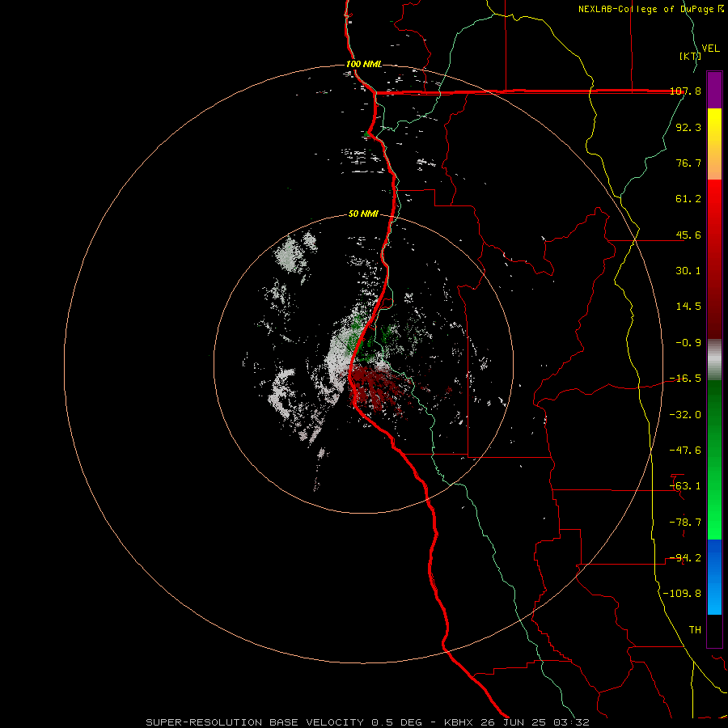728x728 pixels.
Task: Select the -109.8 legend value
Action: tap(683, 594)
